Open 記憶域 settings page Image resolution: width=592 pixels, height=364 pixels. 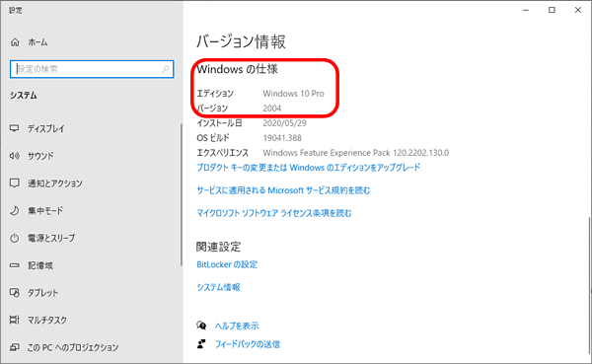pyautogui.click(x=40, y=265)
